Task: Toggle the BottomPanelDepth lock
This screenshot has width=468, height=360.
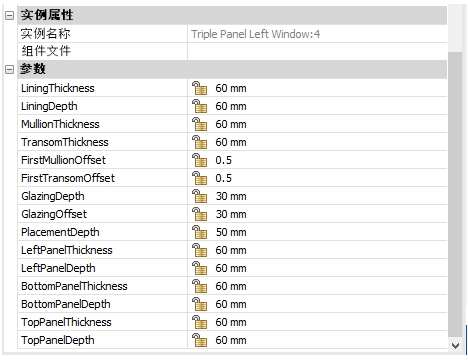Action: (x=199, y=304)
